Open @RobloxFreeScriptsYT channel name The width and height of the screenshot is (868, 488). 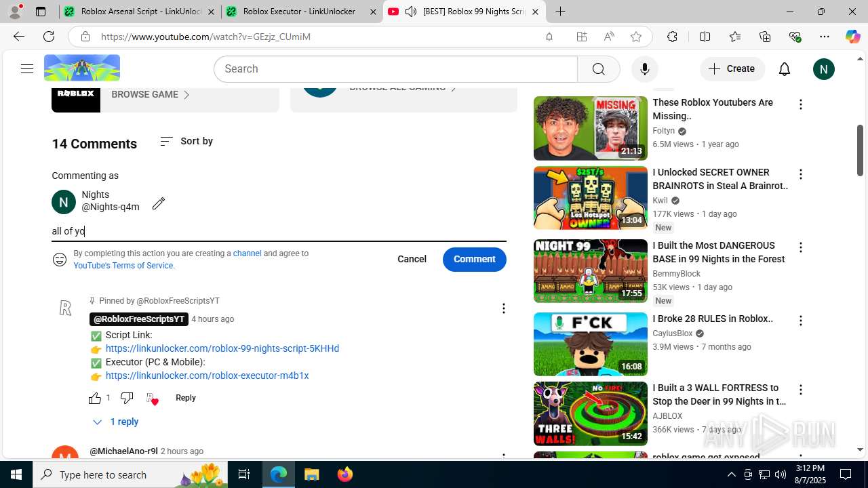(x=139, y=319)
